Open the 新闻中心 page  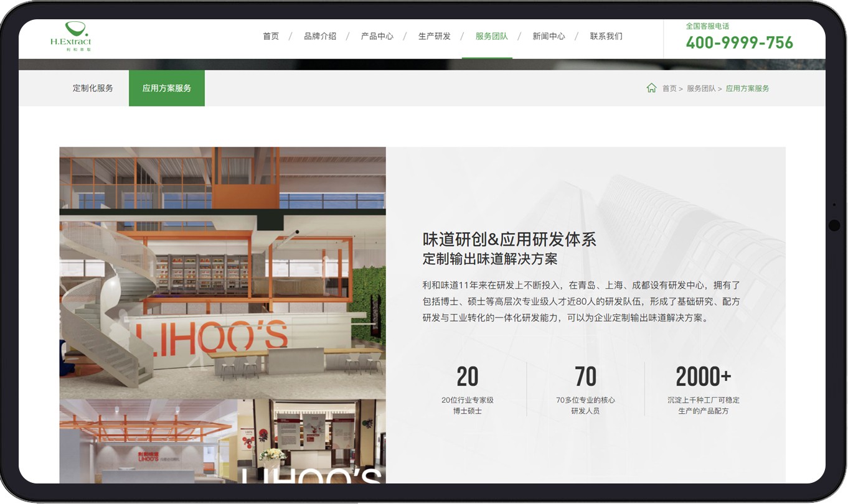tap(549, 37)
